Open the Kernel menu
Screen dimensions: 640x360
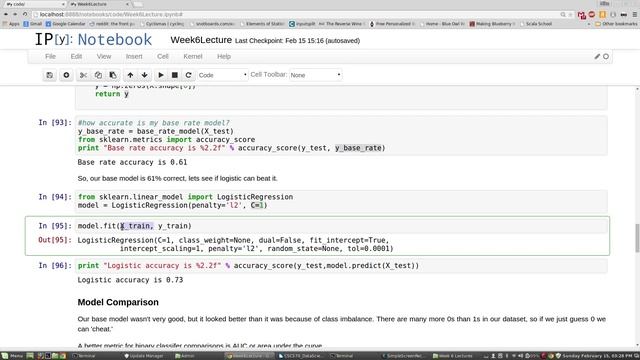[193, 56]
